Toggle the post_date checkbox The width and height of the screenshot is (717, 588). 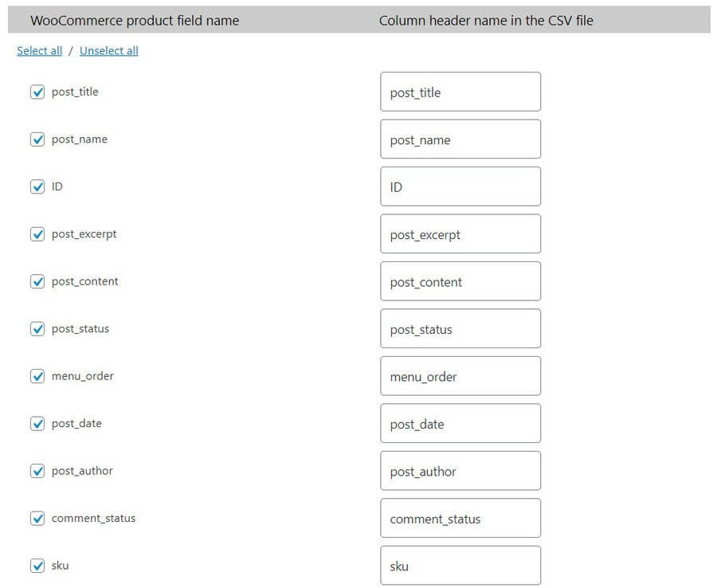pyautogui.click(x=37, y=424)
